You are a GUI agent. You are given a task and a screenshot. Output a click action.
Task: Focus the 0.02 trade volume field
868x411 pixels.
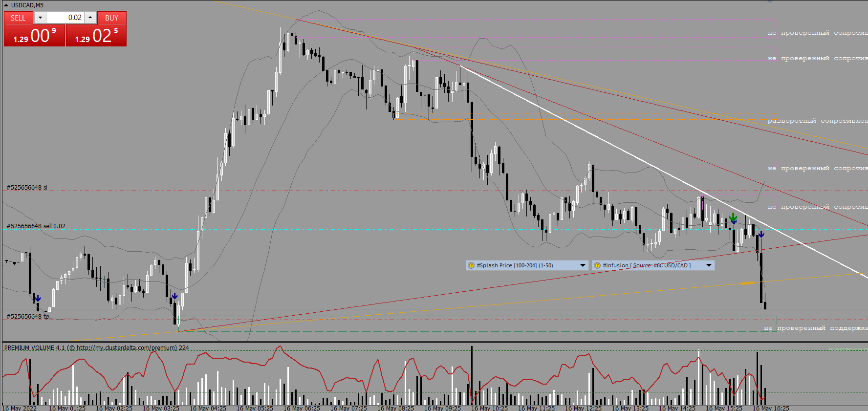click(x=65, y=18)
